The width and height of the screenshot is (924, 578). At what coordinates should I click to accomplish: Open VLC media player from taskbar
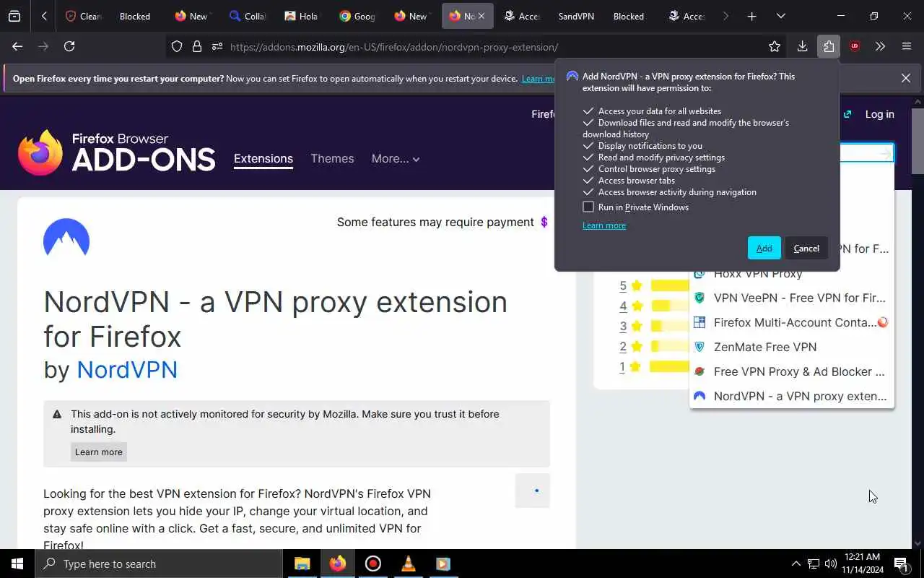(x=409, y=564)
